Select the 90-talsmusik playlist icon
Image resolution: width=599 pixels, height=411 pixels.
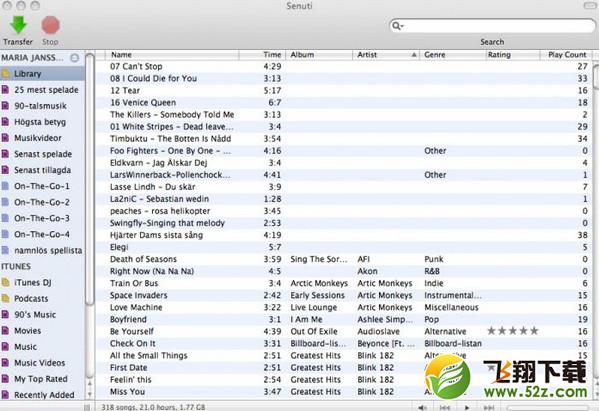pos(5,106)
